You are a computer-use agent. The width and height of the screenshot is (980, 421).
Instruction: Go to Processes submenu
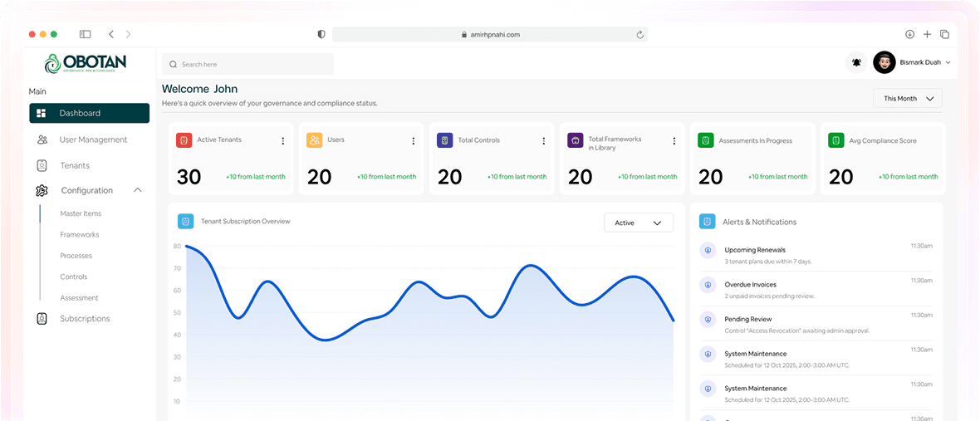(x=76, y=256)
